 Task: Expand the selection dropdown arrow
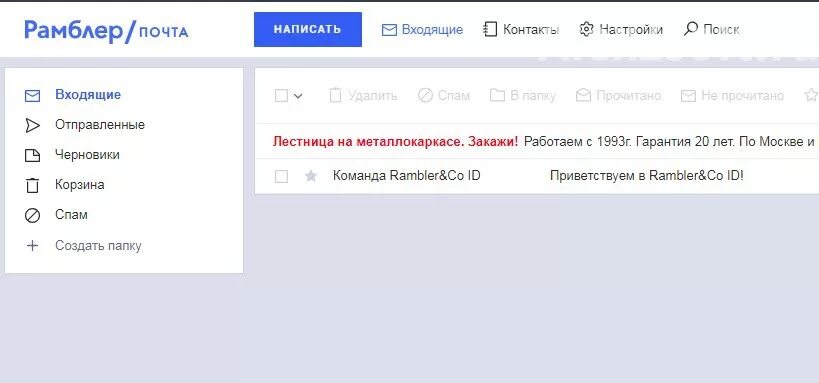[x=298, y=96]
